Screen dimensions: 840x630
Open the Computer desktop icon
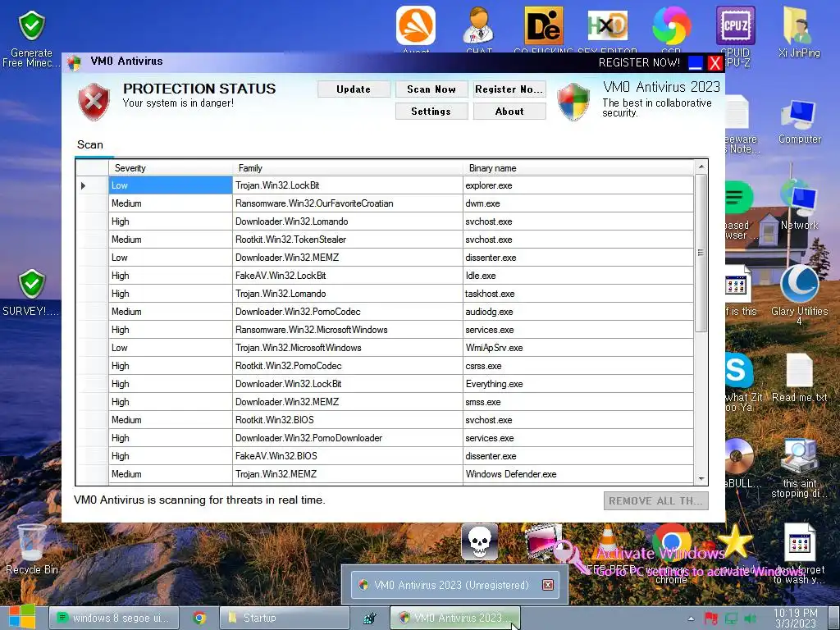tap(799, 113)
